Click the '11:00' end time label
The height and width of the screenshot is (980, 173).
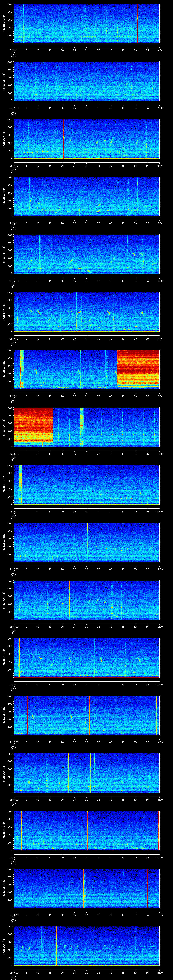tap(159, 569)
